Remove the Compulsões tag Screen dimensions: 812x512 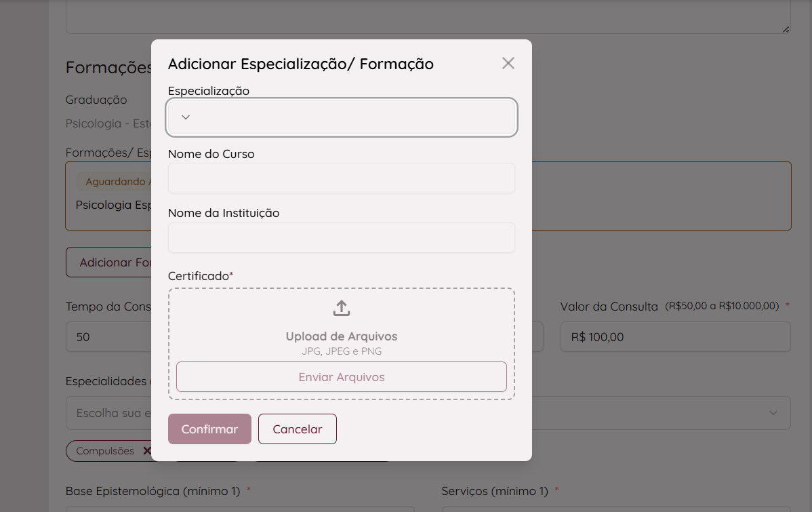146,451
